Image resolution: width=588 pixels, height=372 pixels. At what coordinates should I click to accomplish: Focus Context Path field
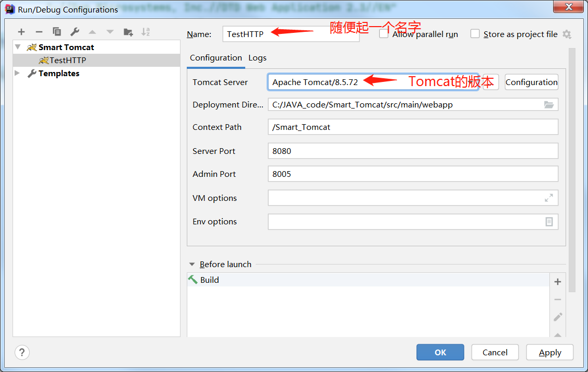pos(413,127)
